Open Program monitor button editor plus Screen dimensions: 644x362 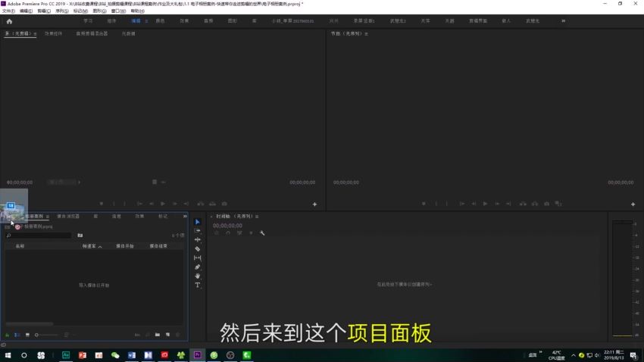pyautogui.click(x=633, y=204)
